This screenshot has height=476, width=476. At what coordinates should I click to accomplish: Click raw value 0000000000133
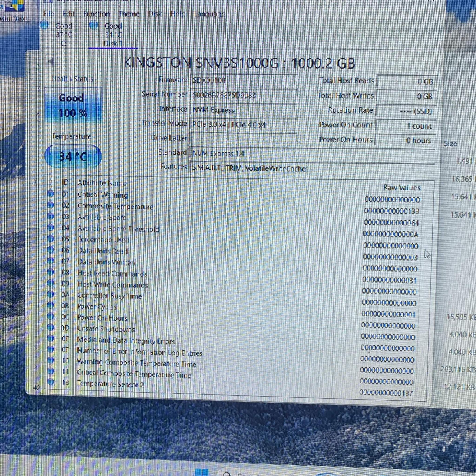(392, 211)
